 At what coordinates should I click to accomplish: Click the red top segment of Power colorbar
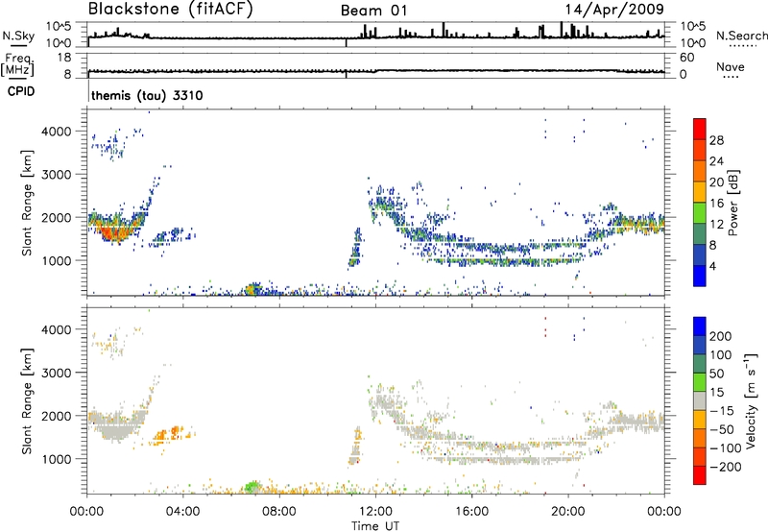(x=700, y=129)
